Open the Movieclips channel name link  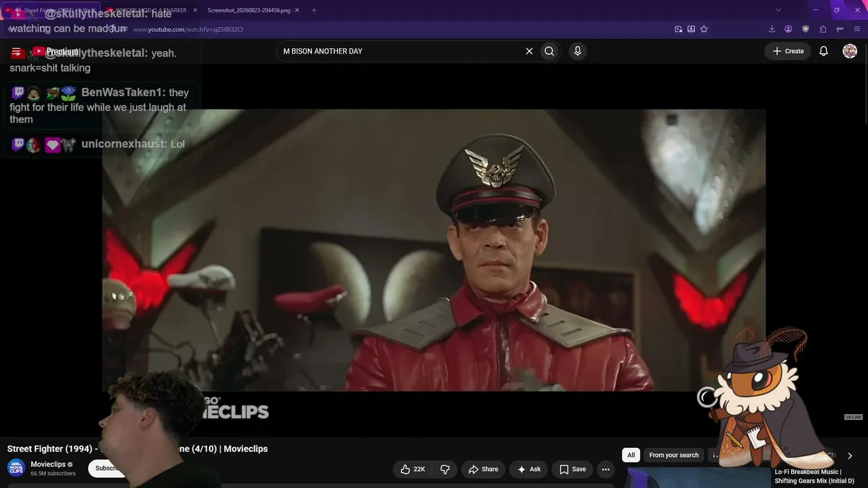coord(48,464)
